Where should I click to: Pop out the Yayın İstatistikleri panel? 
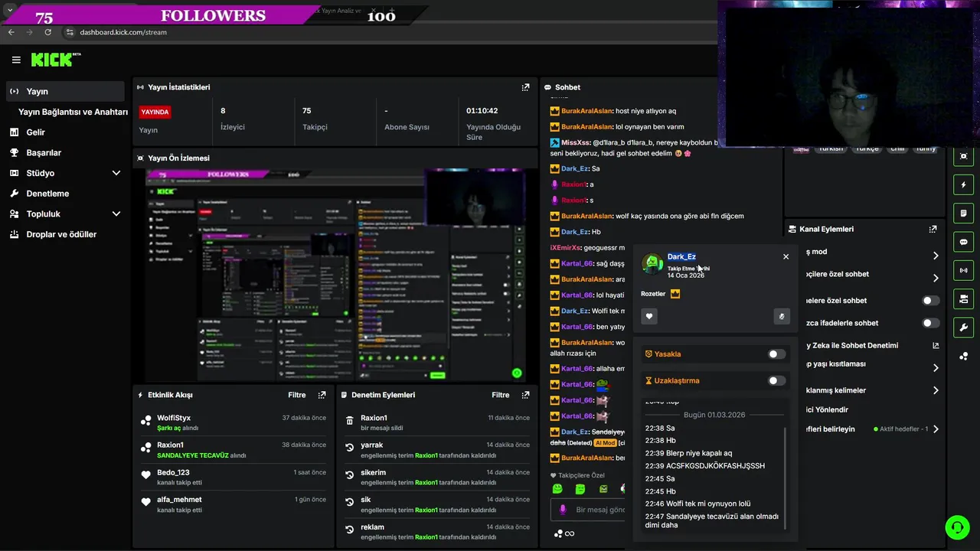(x=525, y=87)
